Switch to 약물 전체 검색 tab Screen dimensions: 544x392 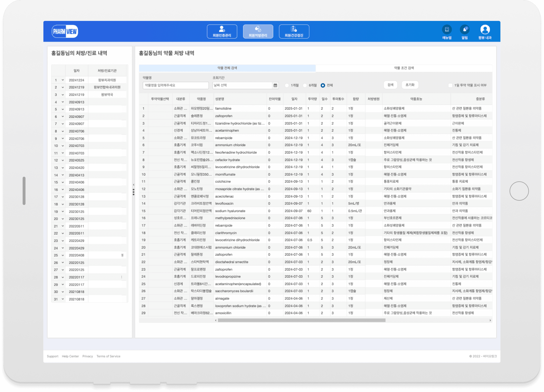pos(227,68)
